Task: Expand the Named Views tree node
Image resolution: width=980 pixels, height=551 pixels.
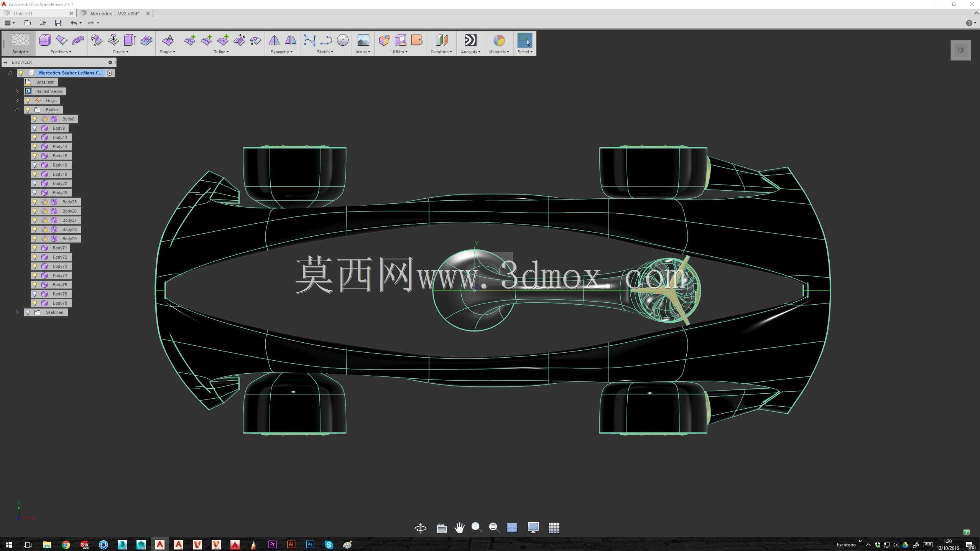Action: (17, 91)
